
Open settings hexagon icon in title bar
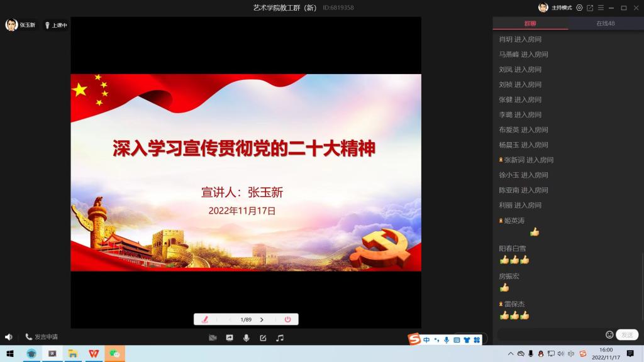pos(579,8)
